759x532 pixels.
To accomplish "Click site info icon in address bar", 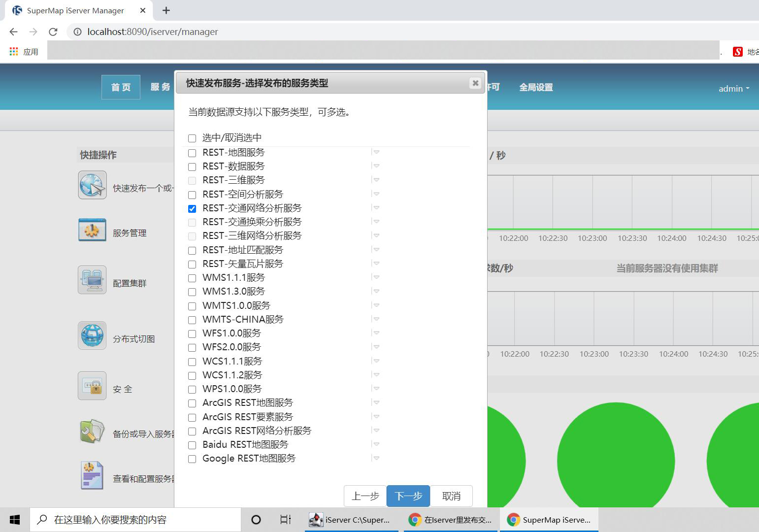I will 77,32.
